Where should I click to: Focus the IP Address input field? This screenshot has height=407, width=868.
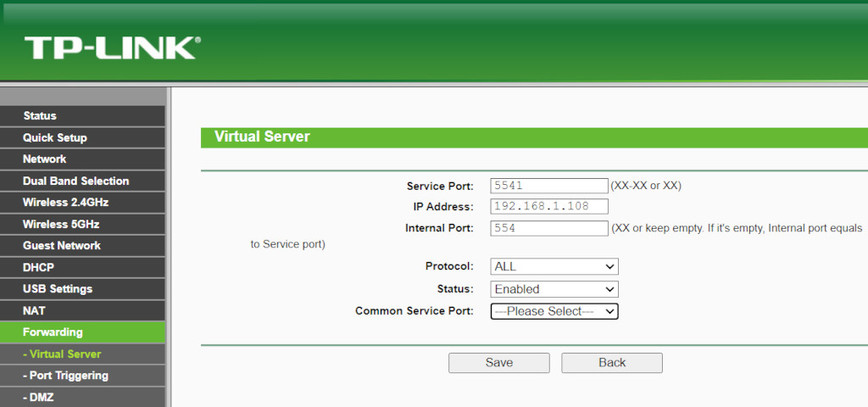[548, 207]
